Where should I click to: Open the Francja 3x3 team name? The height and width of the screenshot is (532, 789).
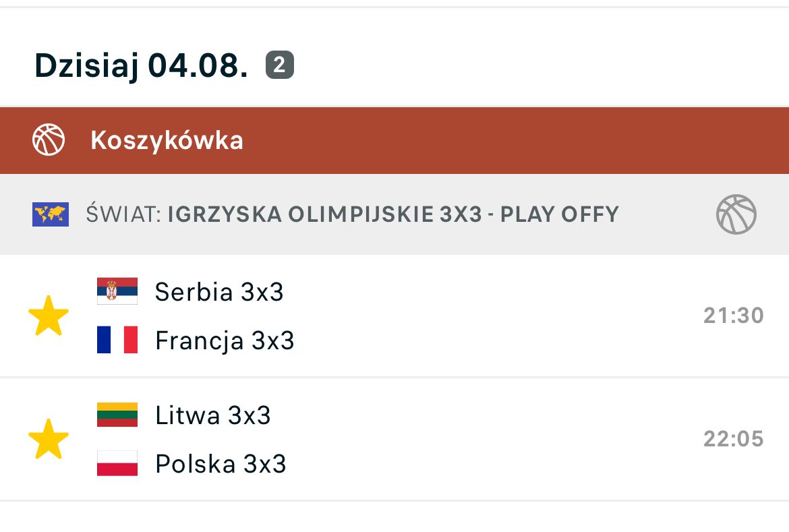tap(225, 341)
